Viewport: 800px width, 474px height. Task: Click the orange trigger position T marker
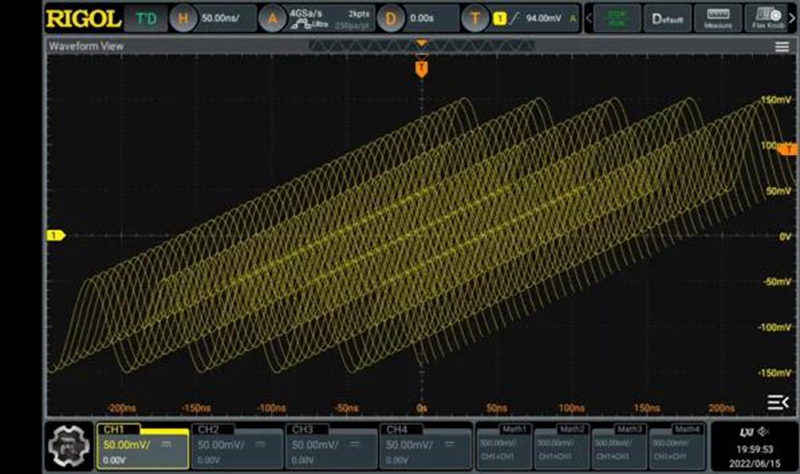[421, 66]
